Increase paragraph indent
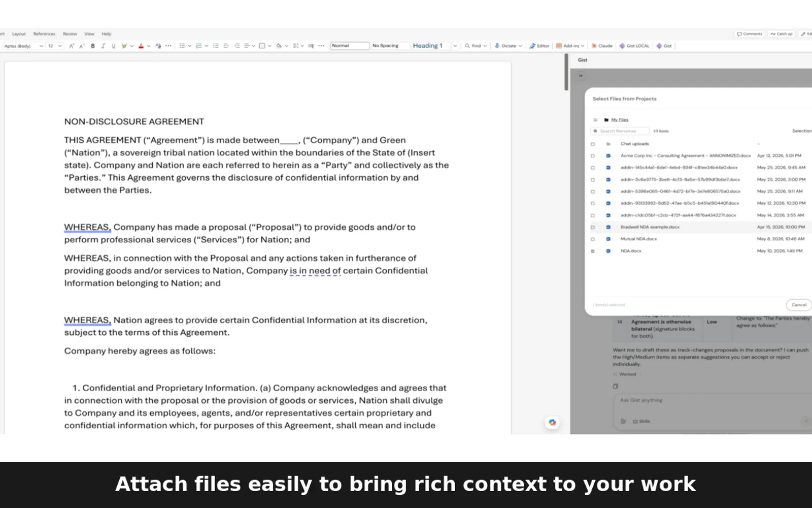Viewport: 812px width, 508px height. (x=237, y=46)
